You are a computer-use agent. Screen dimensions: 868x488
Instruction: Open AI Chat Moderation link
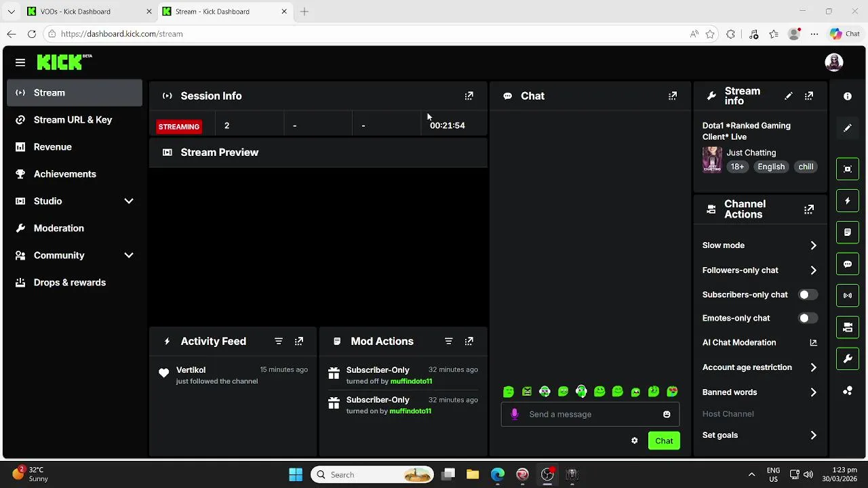759,343
